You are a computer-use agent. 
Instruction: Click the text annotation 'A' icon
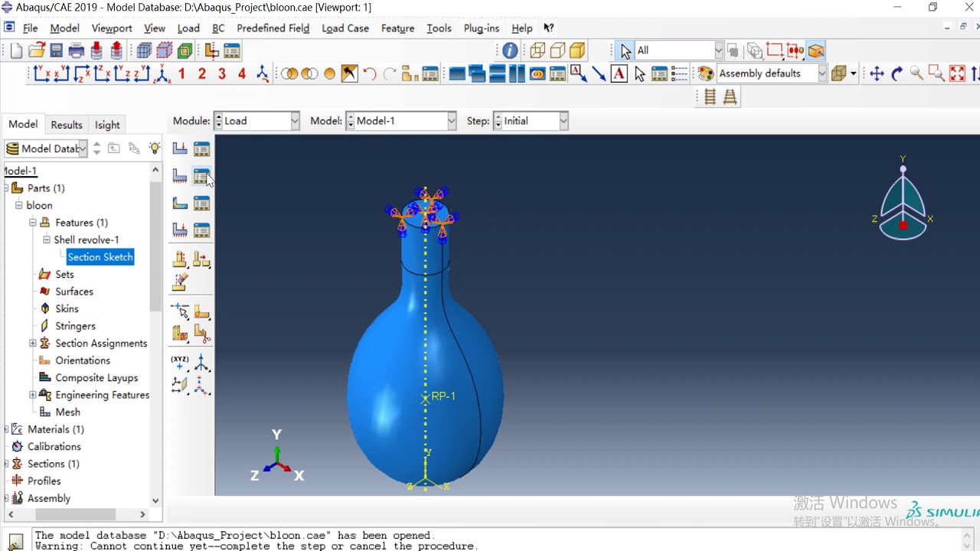[619, 74]
